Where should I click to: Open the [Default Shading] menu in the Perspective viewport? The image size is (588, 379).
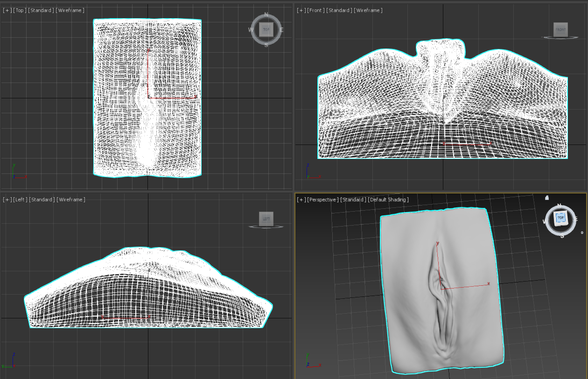387,199
